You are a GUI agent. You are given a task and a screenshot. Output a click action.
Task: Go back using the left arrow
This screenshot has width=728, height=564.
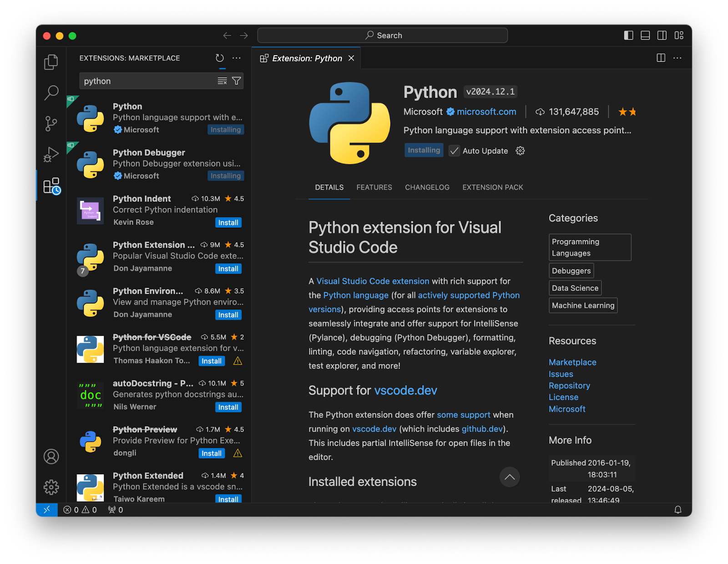[227, 36]
